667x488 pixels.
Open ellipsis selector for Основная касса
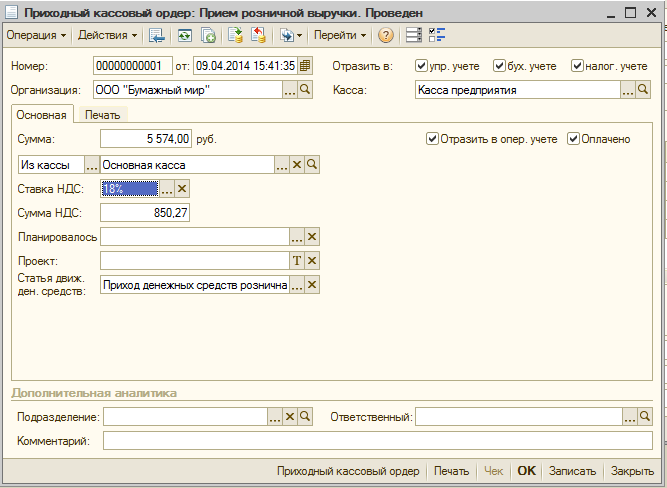(282, 165)
